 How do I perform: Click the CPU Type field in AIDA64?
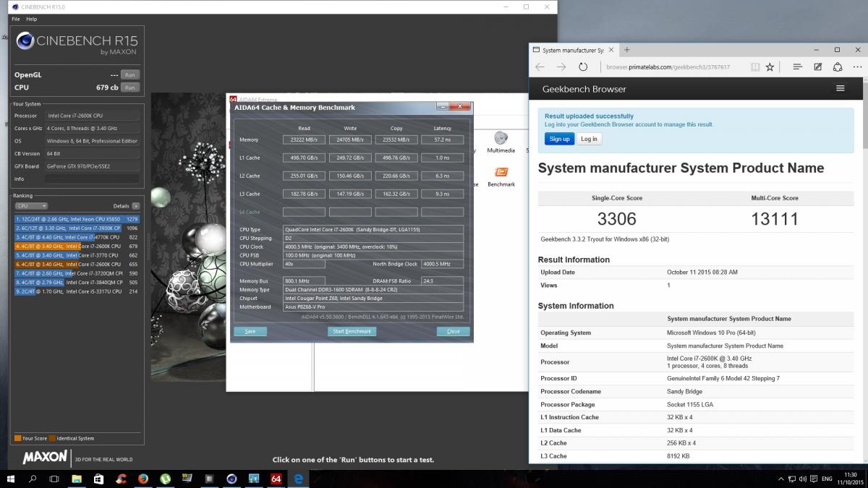click(x=373, y=229)
